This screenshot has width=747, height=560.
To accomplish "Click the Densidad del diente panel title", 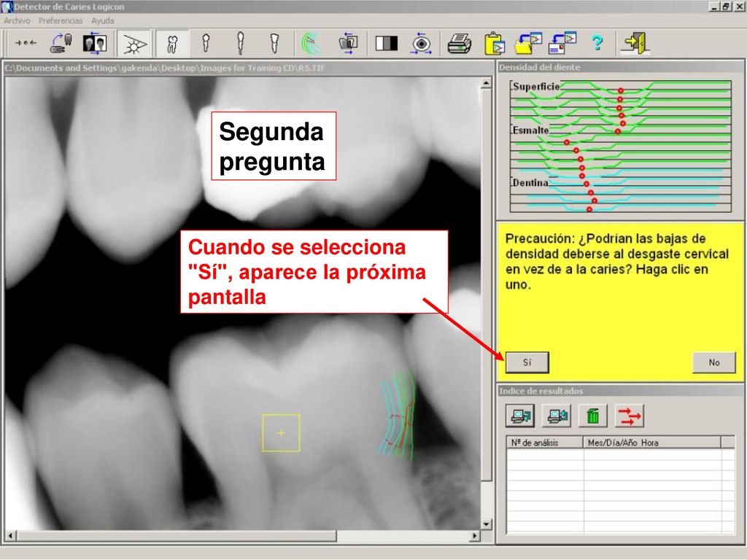I will click(x=539, y=67).
